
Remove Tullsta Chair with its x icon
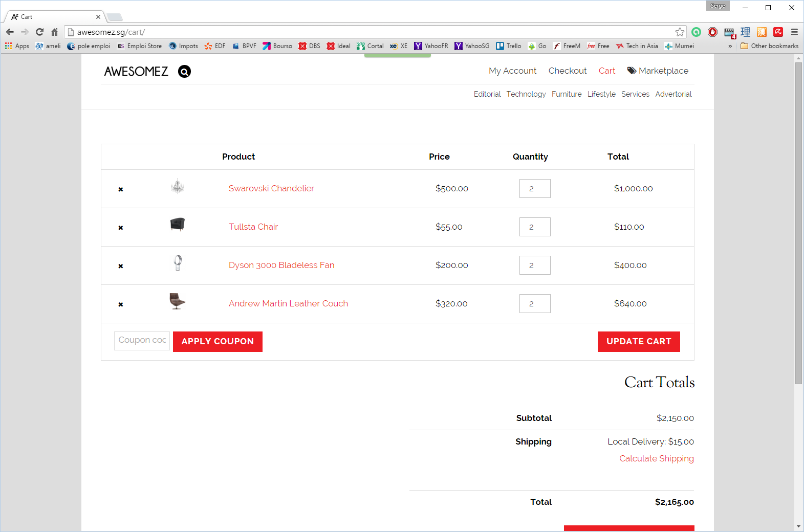pos(121,228)
